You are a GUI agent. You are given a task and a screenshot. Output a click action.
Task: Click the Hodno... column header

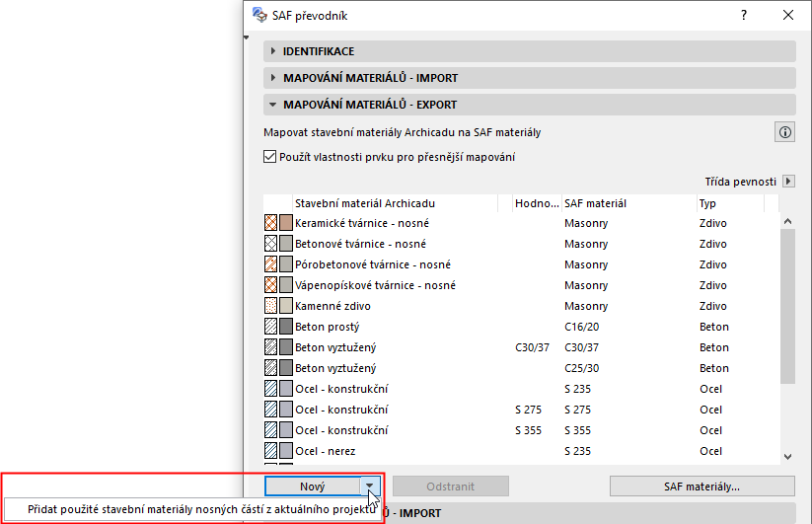click(537, 203)
